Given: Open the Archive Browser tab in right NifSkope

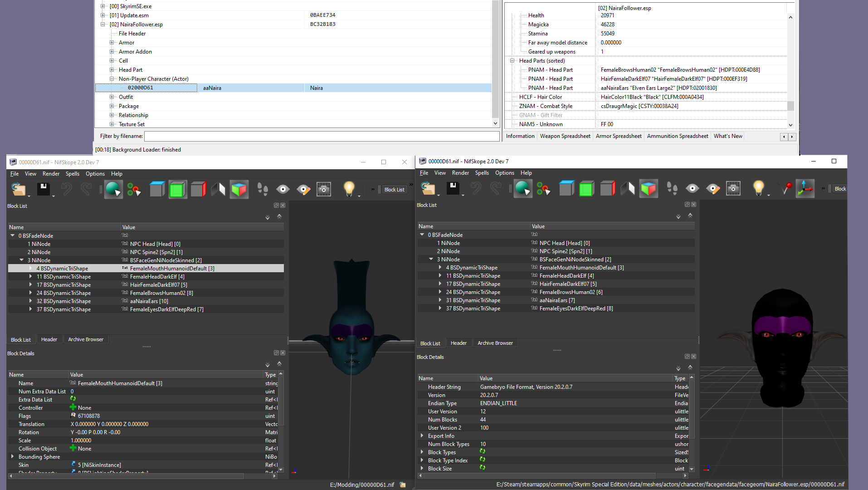Looking at the screenshot, I should [495, 343].
